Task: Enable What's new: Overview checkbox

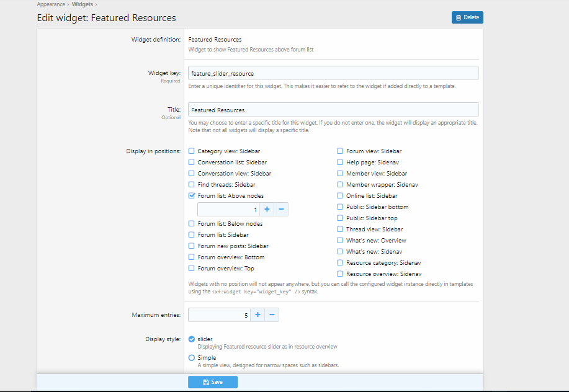Action: (x=340, y=241)
